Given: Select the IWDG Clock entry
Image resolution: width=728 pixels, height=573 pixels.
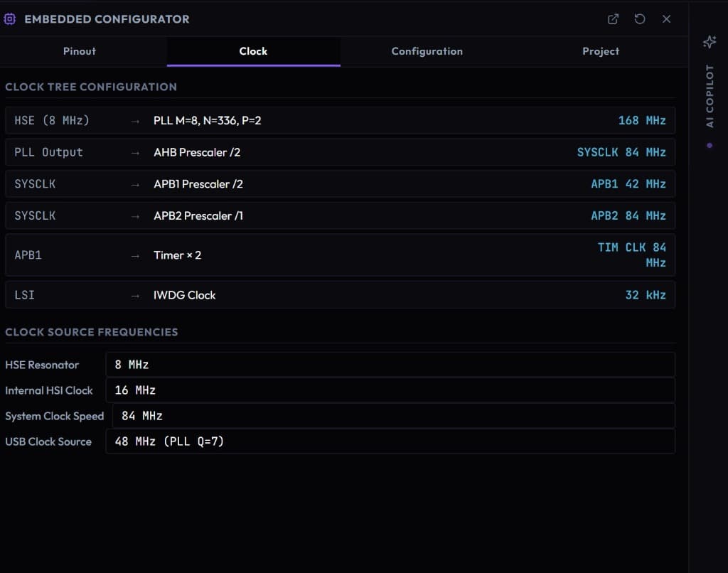Looking at the screenshot, I should 184,295.
